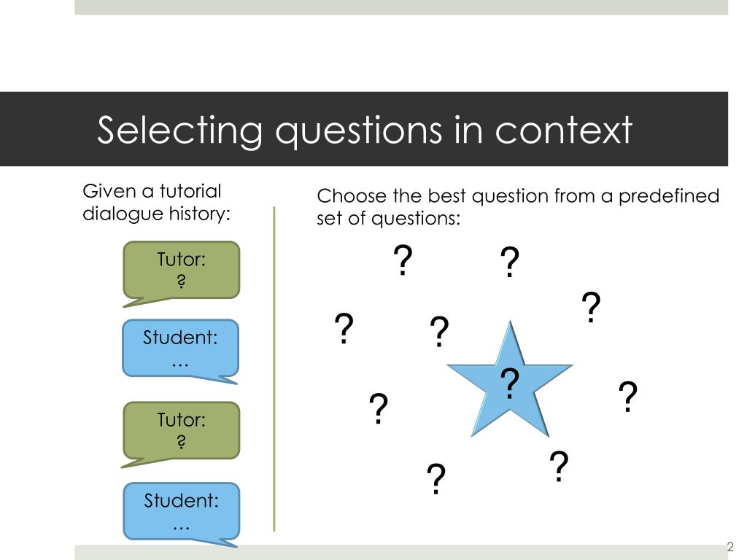Select the far-left question mark
Viewport: 747px width, 560px height.
(x=344, y=329)
